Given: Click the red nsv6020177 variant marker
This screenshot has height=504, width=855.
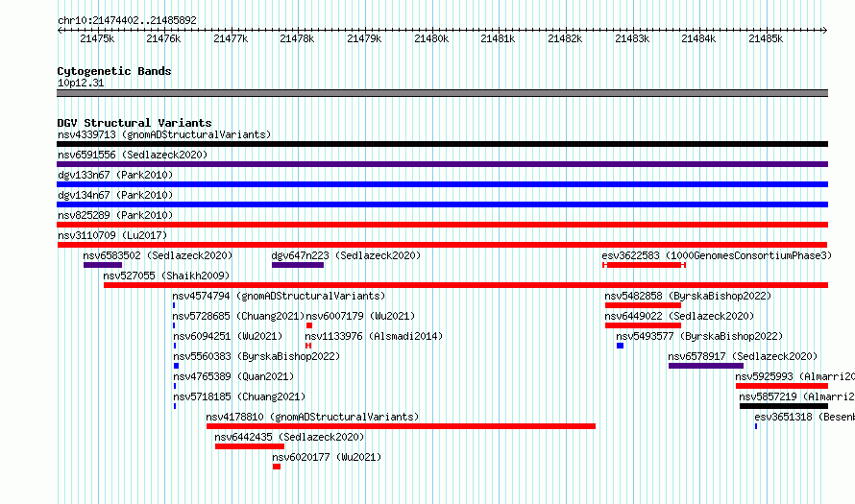Looking at the screenshot, I should pos(277,467).
